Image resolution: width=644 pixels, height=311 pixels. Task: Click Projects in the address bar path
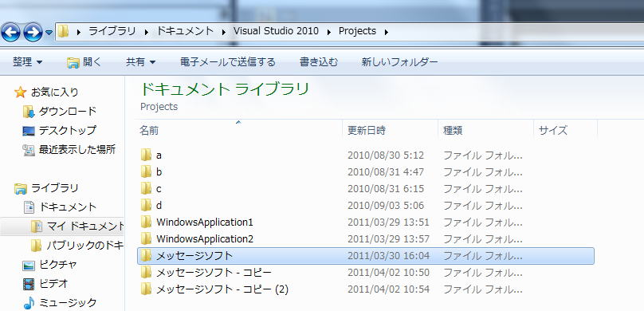tap(357, 31)
